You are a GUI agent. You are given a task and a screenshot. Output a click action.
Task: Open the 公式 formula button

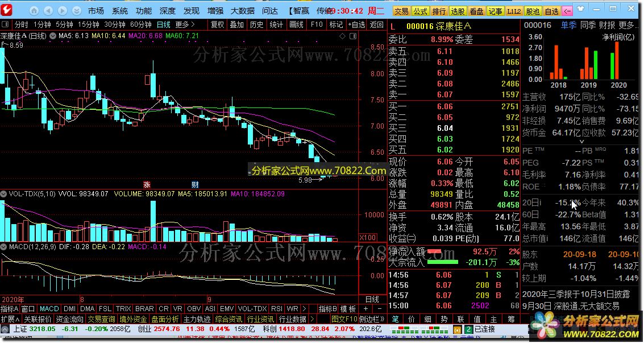tap(420, 11)
